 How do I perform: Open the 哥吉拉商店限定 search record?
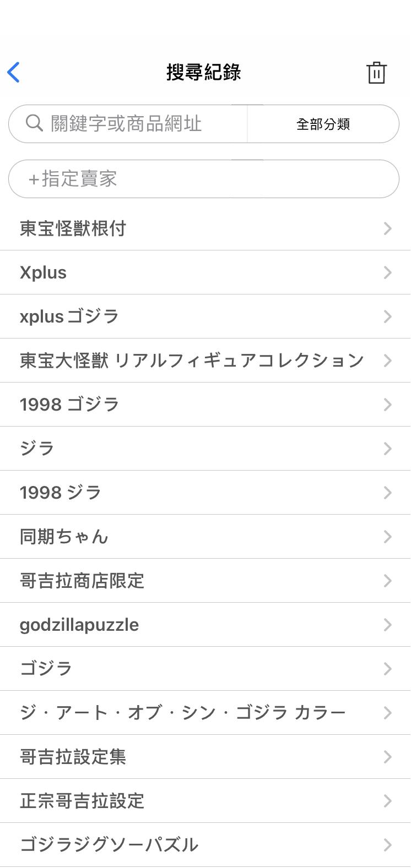[x=82, y=581]
